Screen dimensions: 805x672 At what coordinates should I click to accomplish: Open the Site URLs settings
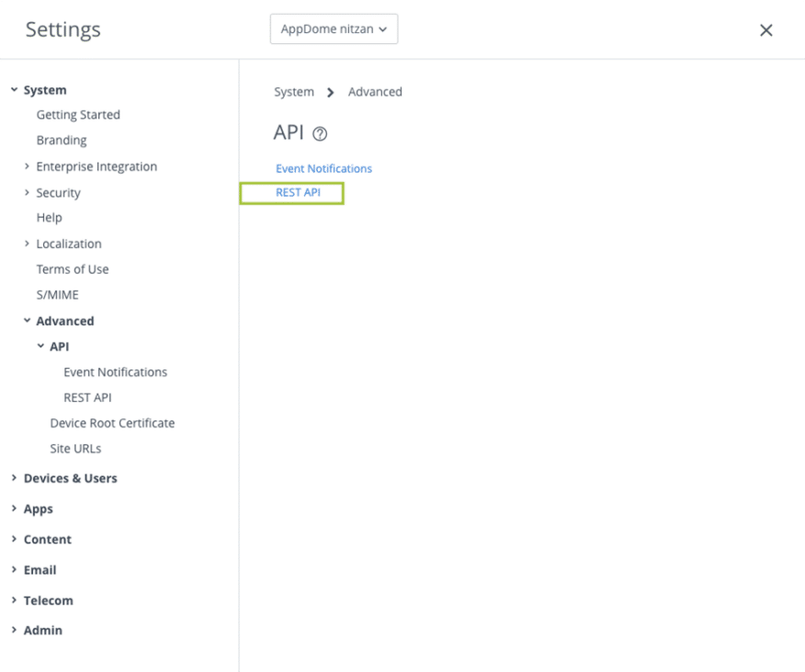tap(76, 449)
